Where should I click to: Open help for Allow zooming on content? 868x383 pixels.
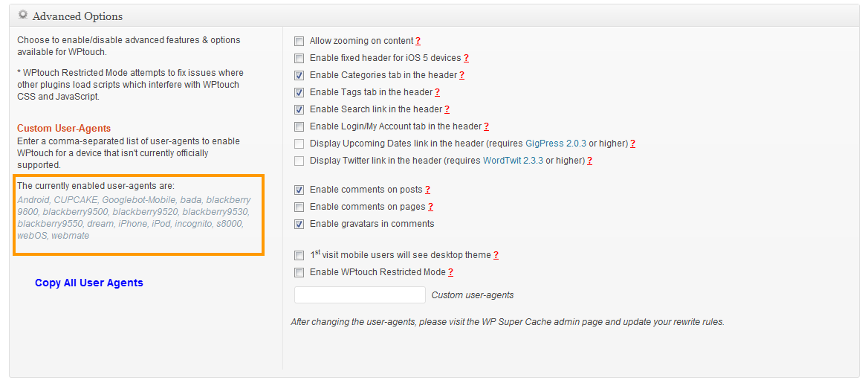click(x=418, y=42)
